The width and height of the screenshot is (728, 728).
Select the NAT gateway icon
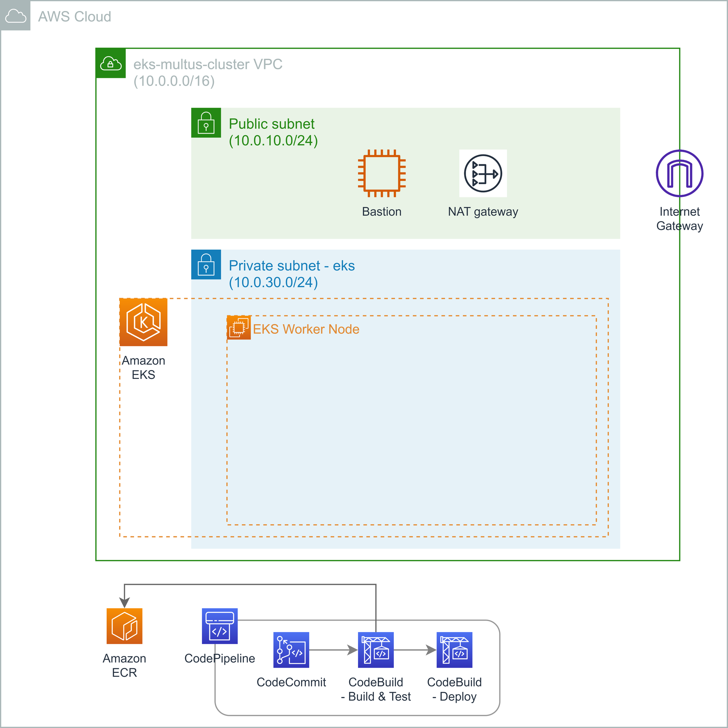(483, 173)
